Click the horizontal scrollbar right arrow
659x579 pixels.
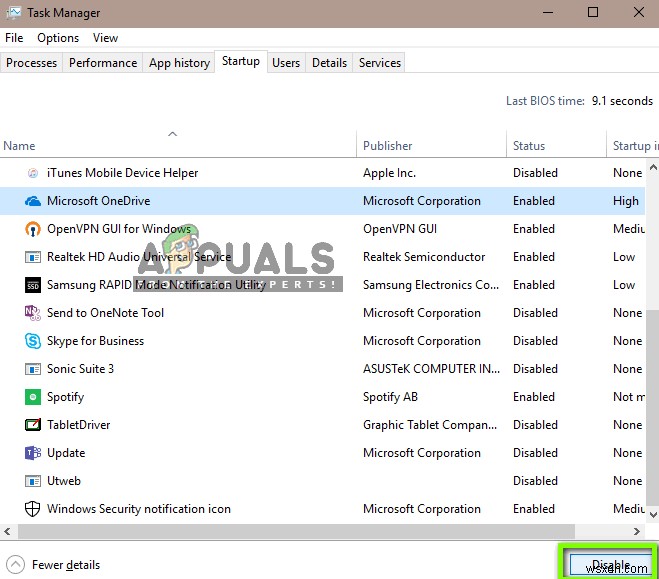coord(637,532)
